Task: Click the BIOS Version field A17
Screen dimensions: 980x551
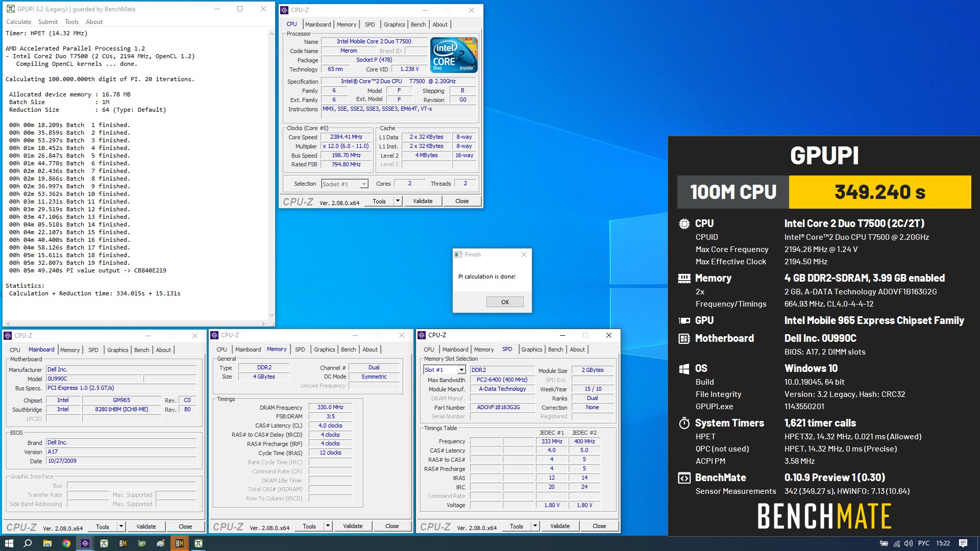Action: (121, 452)
